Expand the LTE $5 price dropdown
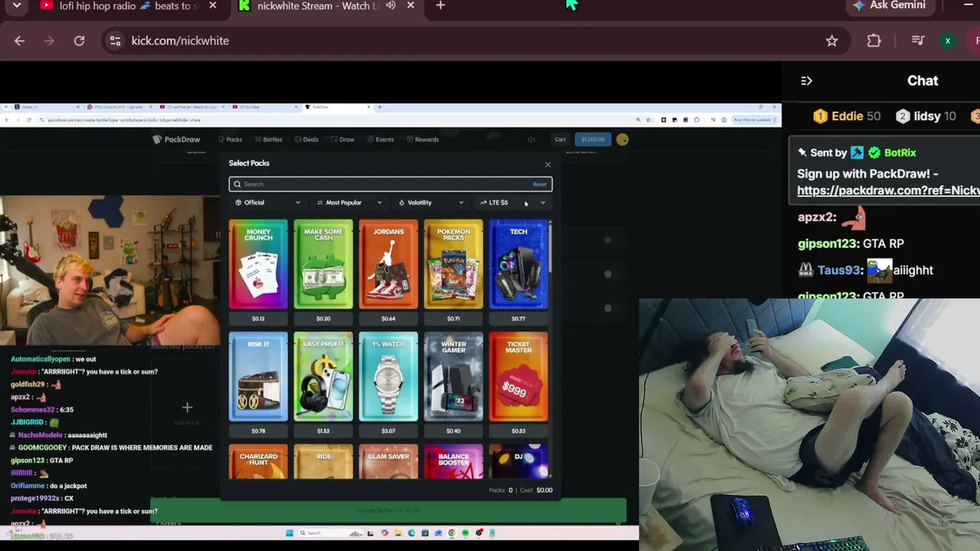Viewport: 980px width, 551px height. tap(512, 203)
